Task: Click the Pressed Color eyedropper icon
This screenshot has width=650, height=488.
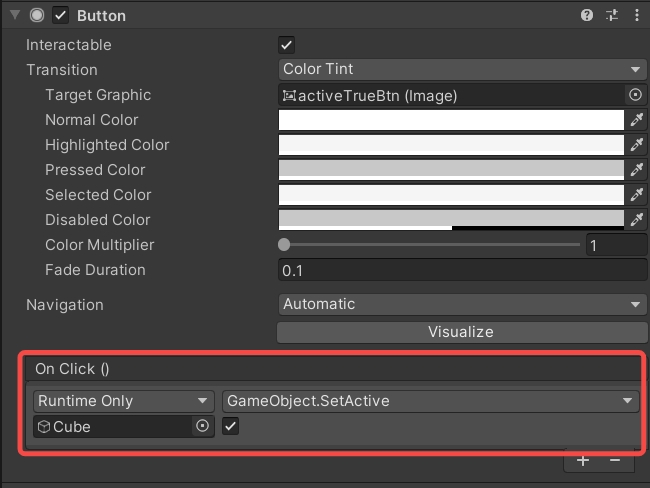Action: 635,170
